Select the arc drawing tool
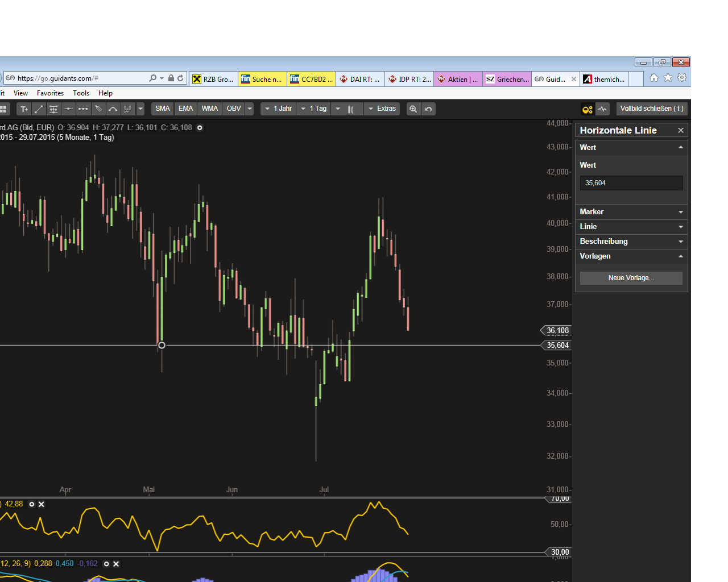Image resolution: width=728 pixels, height=582 pixels. click(113, 109)
